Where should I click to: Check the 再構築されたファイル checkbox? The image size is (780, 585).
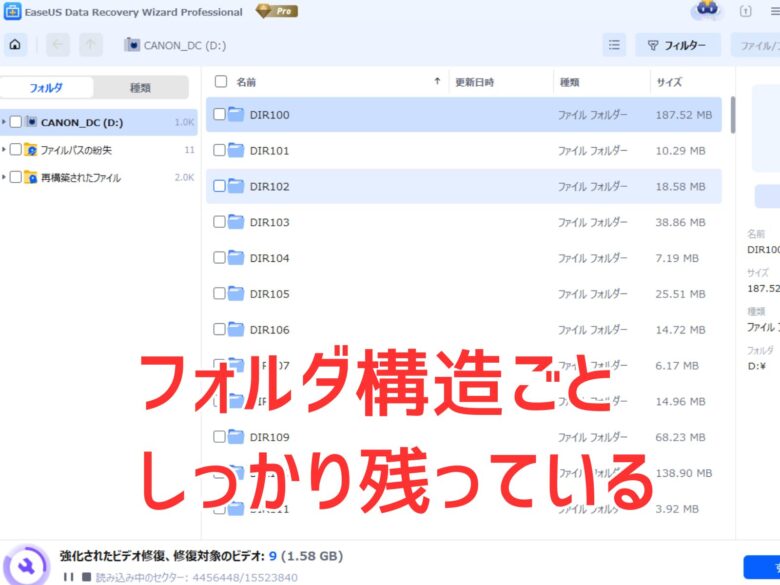(x=15, y=177)
